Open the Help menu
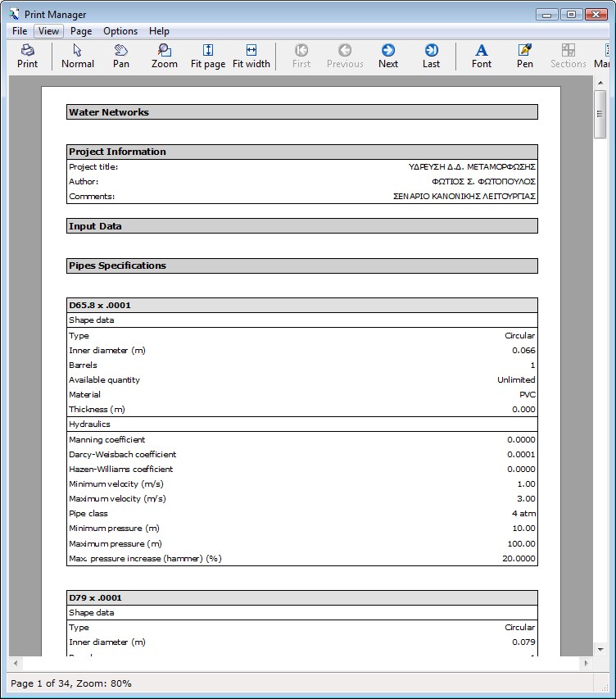The image size is (616, 699). [x=159, y=31]
